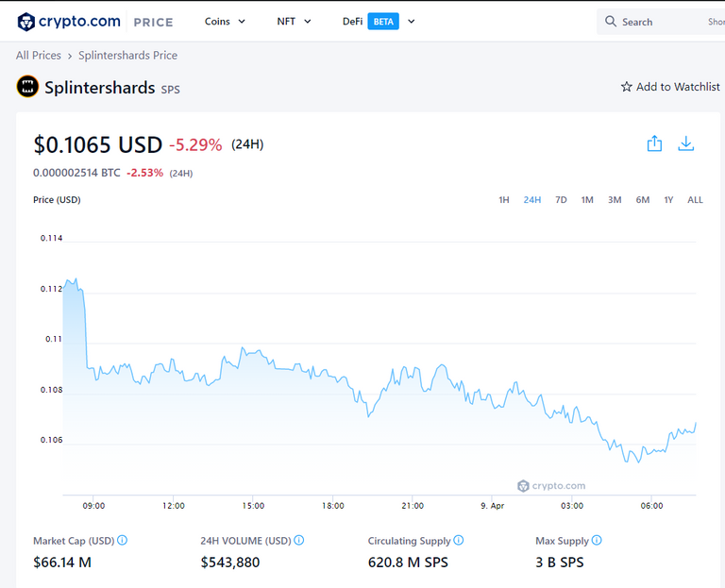Click Splintershards Price breadcrumb

(x=127, y=56)
